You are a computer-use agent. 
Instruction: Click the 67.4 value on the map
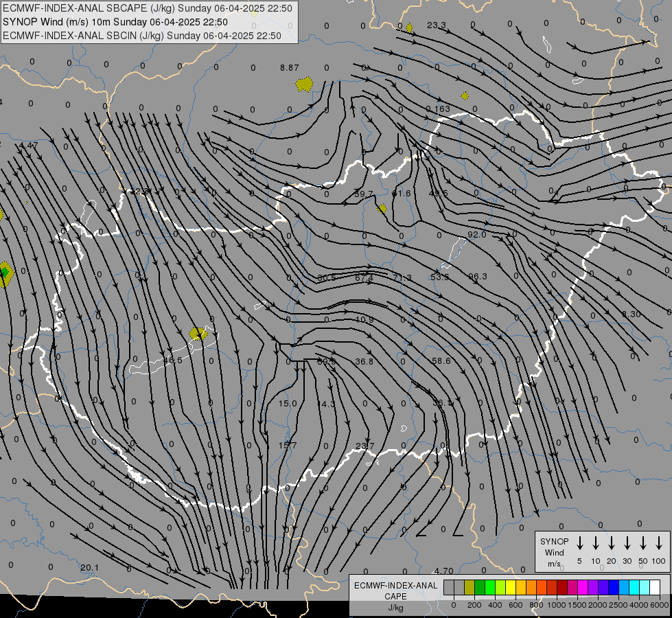364,278
